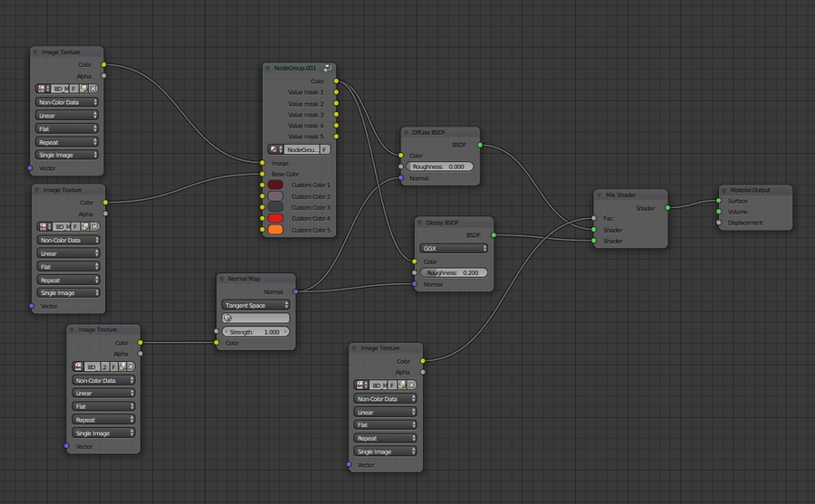Unlink image X icon in the Image Texture feeding Normal Map
The width and height of the screenshot is (815, 504).
(x=131, y=366)
